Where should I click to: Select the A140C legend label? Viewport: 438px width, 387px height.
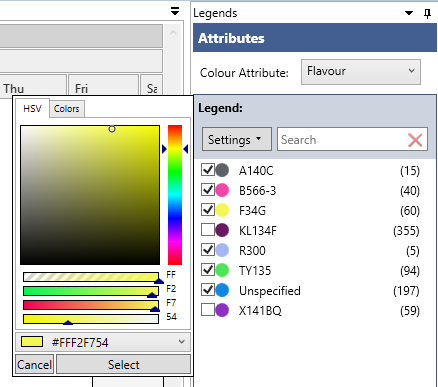(256, 171)
